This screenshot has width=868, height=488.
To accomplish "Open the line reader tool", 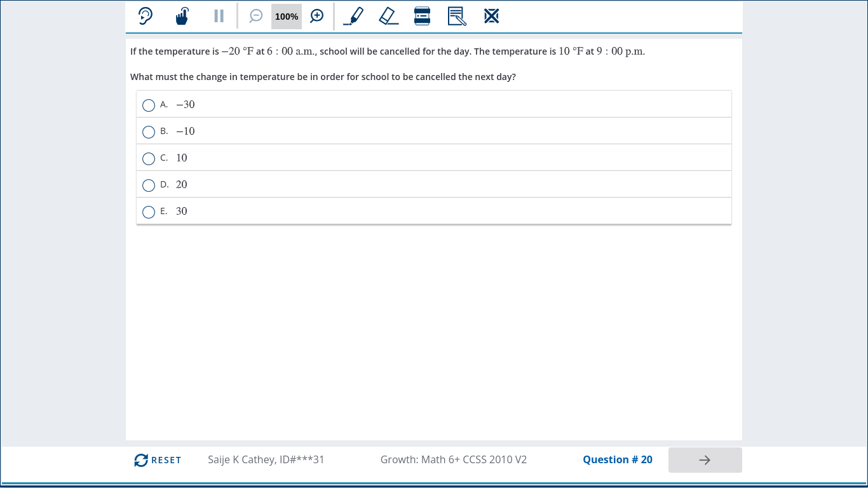I will tap(422, 16).
